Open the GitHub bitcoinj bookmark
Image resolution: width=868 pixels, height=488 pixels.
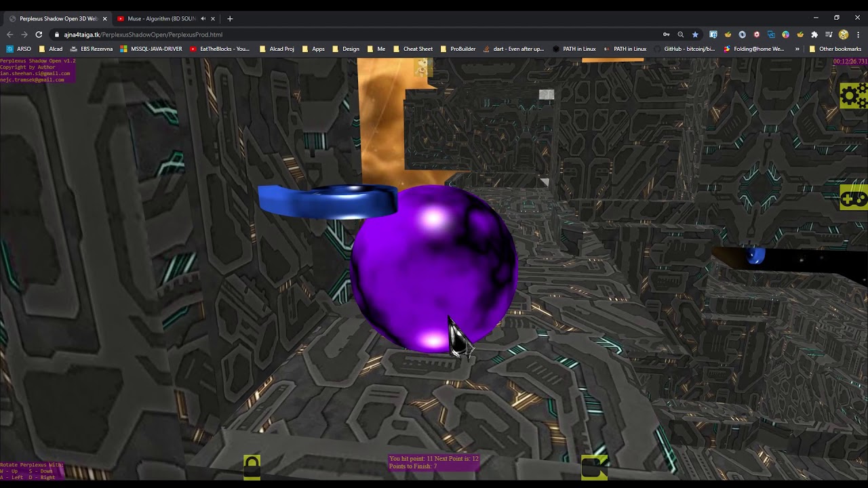pyautogui.click(x=684, y=49)
